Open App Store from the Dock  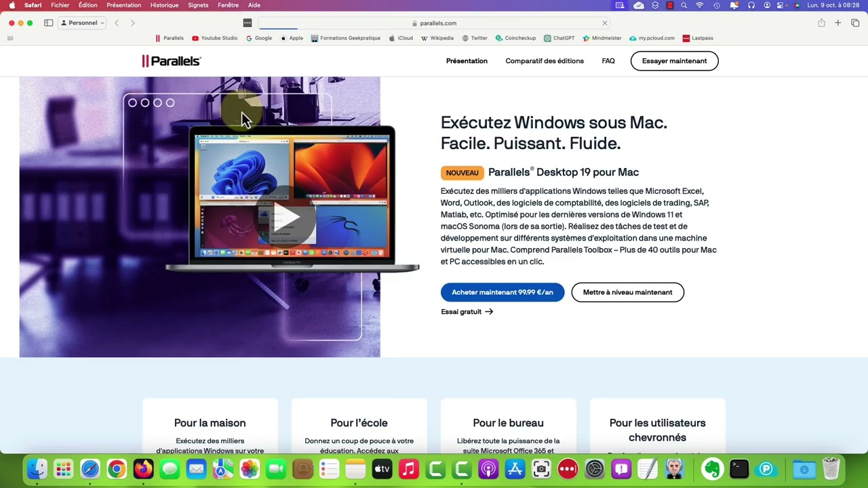click(515, 469)
